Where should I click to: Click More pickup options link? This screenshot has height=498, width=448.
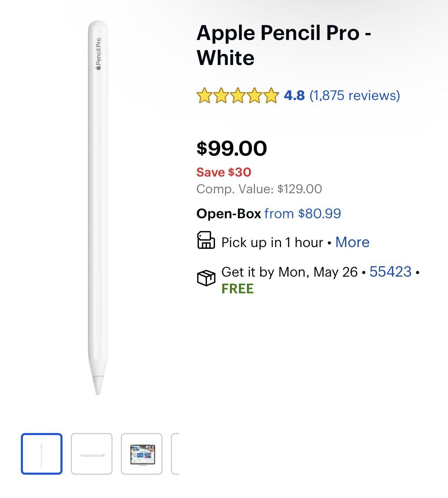tap(352, 242)
